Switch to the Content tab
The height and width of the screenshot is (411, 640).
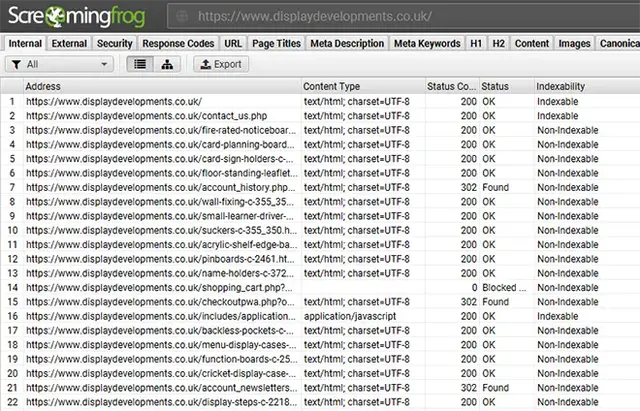tap(532, 43)
